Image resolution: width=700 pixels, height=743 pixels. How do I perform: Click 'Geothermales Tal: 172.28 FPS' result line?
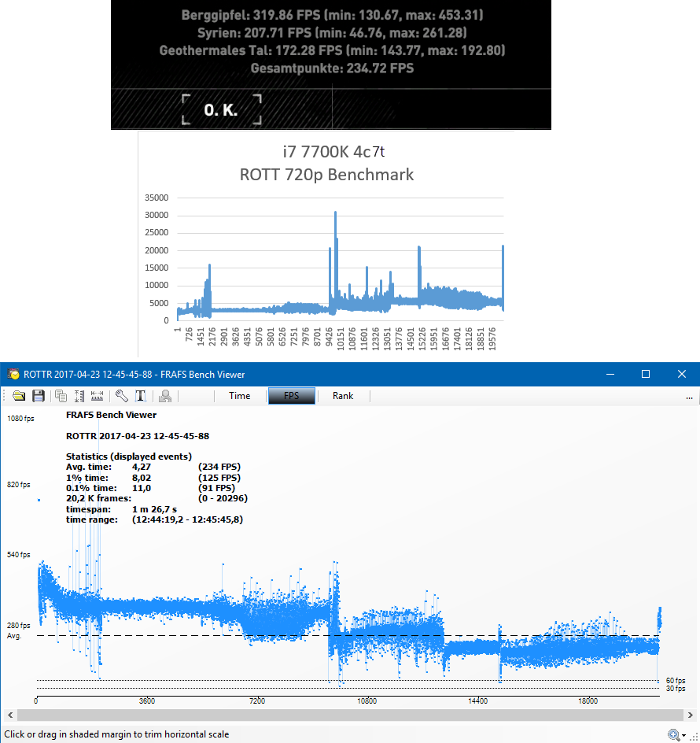point(332,50)
